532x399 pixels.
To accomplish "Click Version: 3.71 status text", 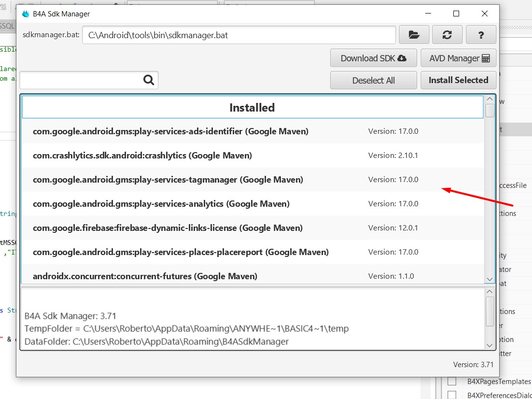I will [473, 365].
